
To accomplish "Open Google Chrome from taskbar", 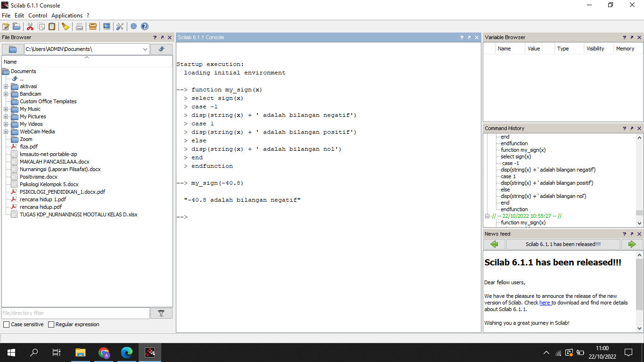I will pos(104,353).
